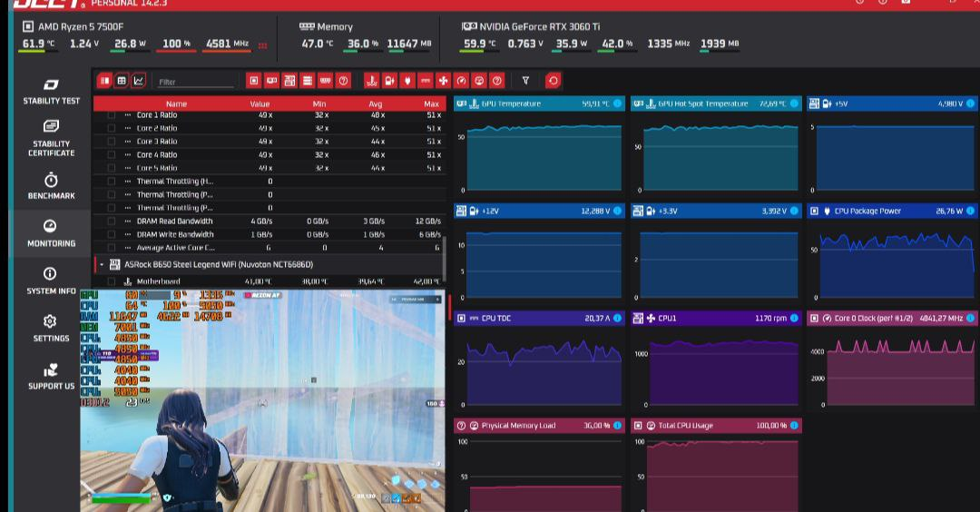Open options dots for DRAM Write Bandwidth

(x=128, y=234)
